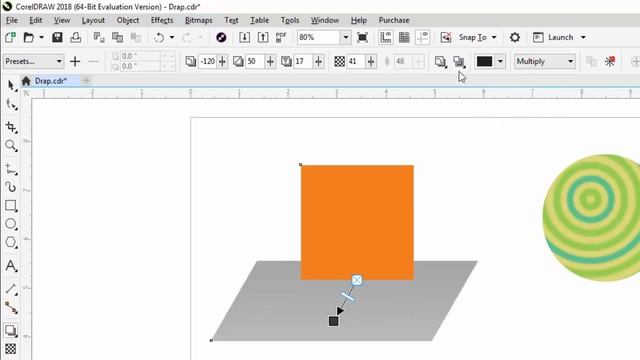Open the Edit menu
Image resolution: width=640 pixels, height=360 pixels.
(x=36, y=20)
